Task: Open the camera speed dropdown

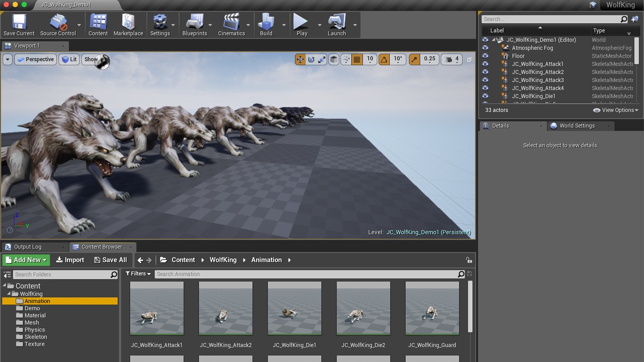Action: tap(452, 59)
